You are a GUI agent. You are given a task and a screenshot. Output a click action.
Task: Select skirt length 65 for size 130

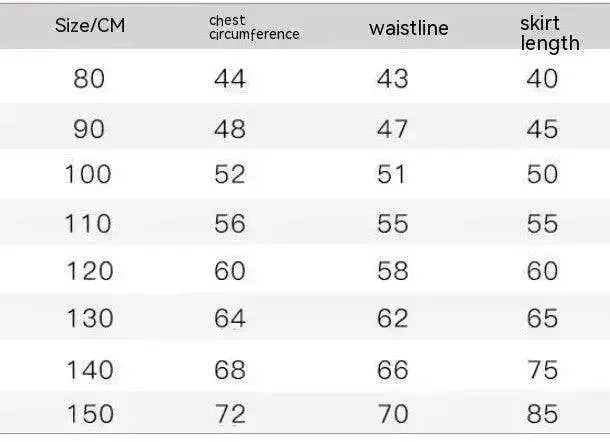[541, 319]
